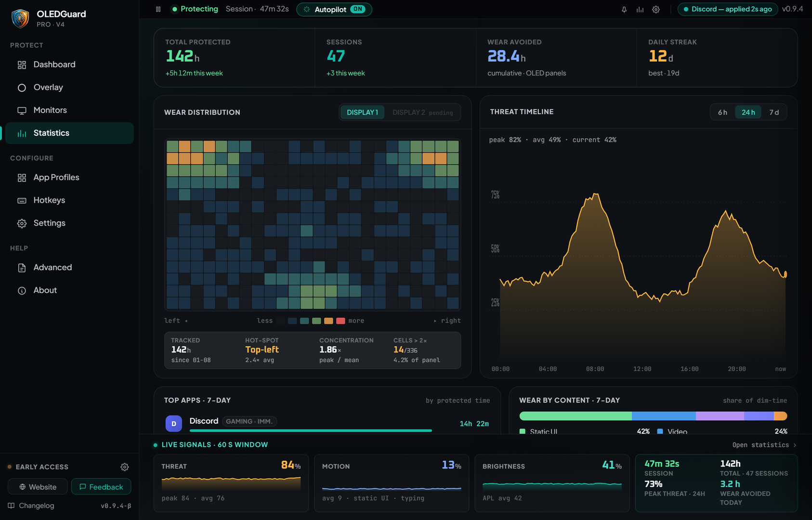
Task: Click the Daily Streak 12d value
Action: (661, 56)
